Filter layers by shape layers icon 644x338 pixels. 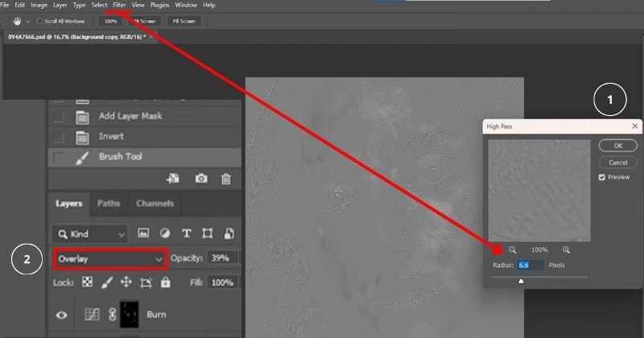pyautogui.click(x=208, y=233)
